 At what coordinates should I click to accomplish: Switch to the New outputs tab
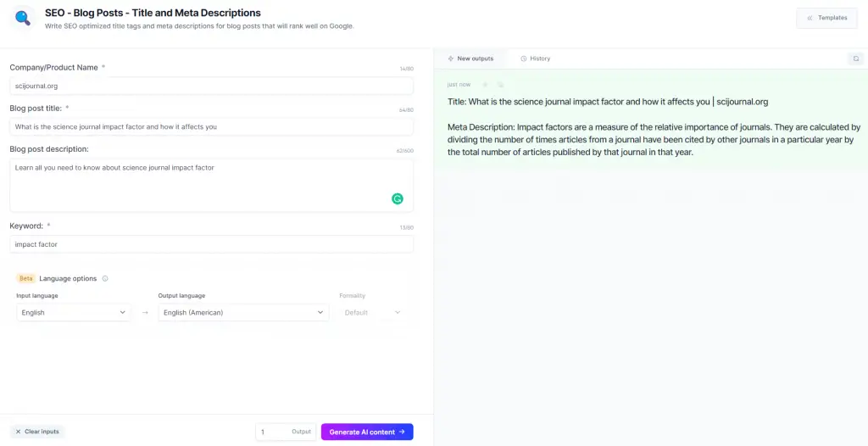[x=470, y=59]
